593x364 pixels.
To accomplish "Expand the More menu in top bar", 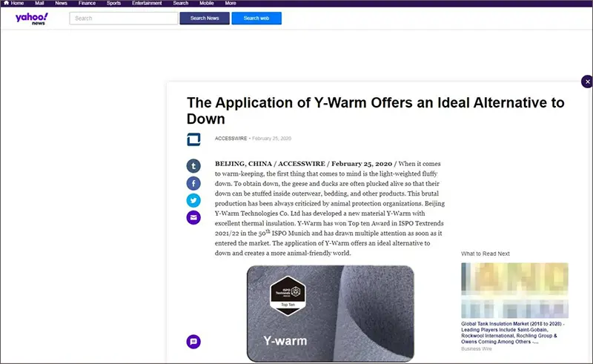I will (231, 3).
